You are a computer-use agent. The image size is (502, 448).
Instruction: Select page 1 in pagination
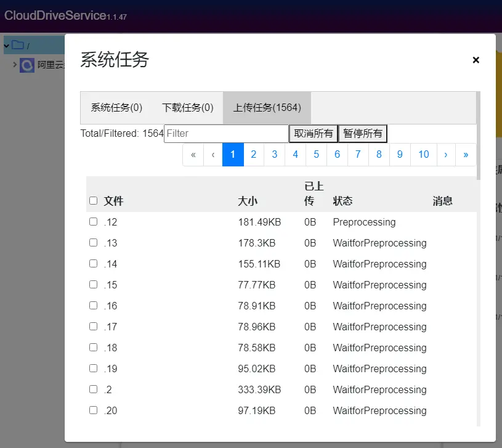233,155
